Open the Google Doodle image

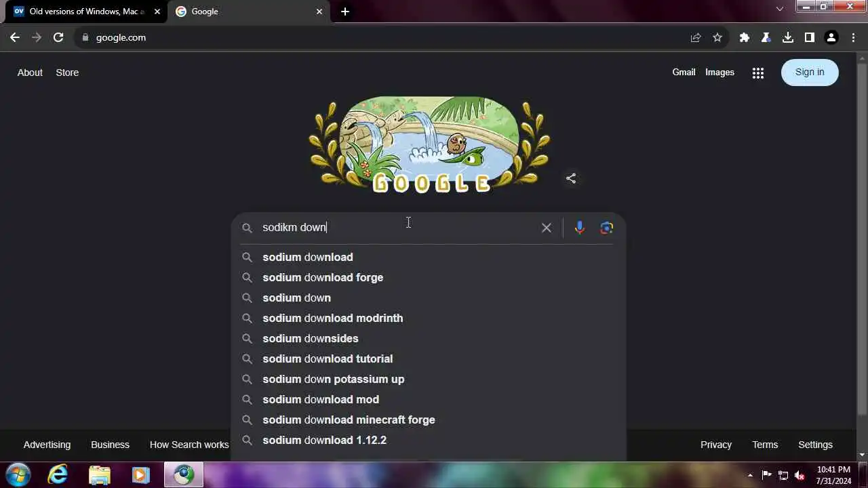coord(429,144)
